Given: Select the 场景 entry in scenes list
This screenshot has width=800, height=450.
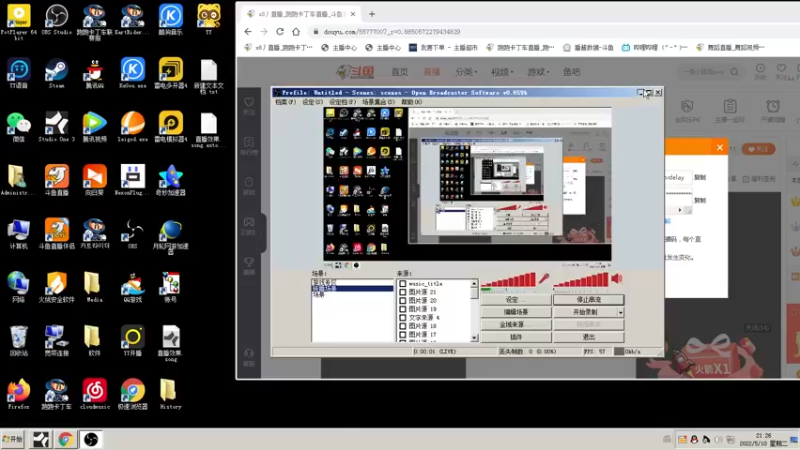Looking at the screenshot, I should click(x=319, y=295).
